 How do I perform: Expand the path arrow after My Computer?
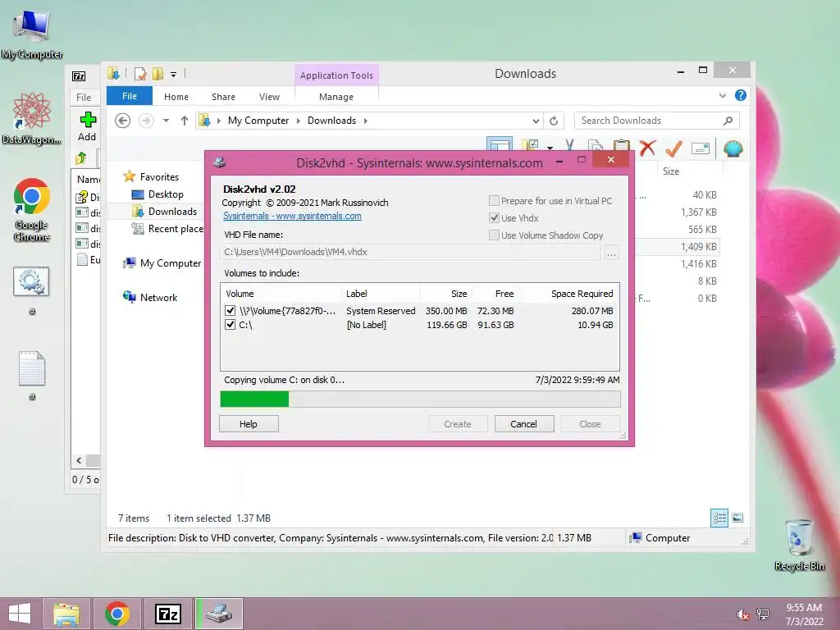pos(299,121)
